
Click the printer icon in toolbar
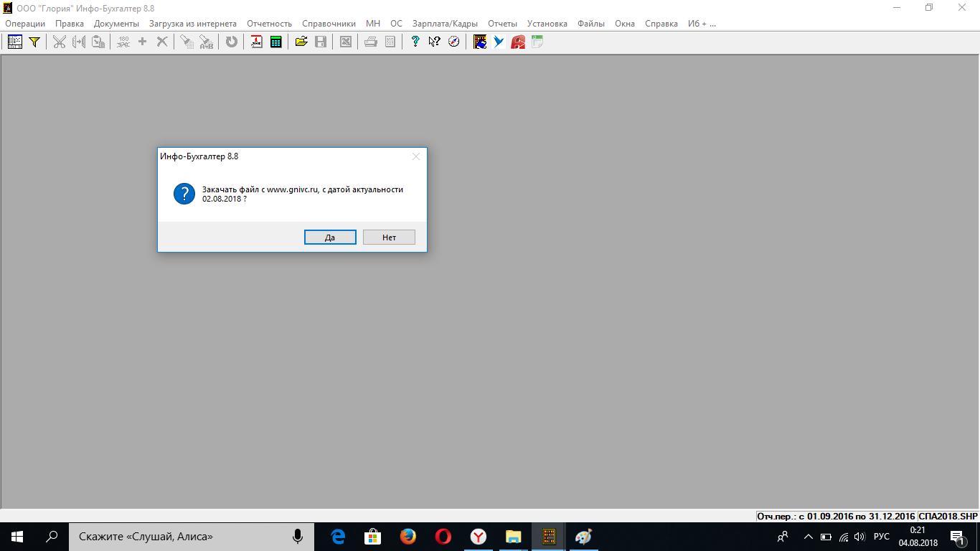pyautogui.click(x=370, y=42)
